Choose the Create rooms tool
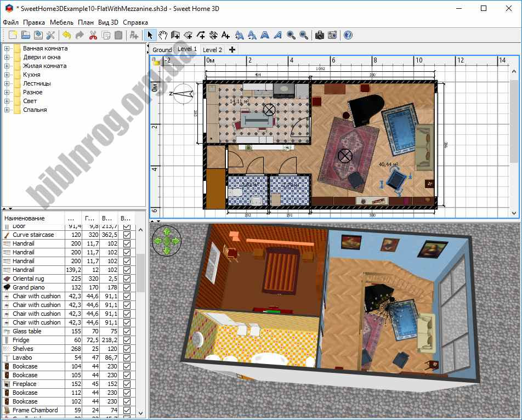522x420 pixels. coord(188,35)
